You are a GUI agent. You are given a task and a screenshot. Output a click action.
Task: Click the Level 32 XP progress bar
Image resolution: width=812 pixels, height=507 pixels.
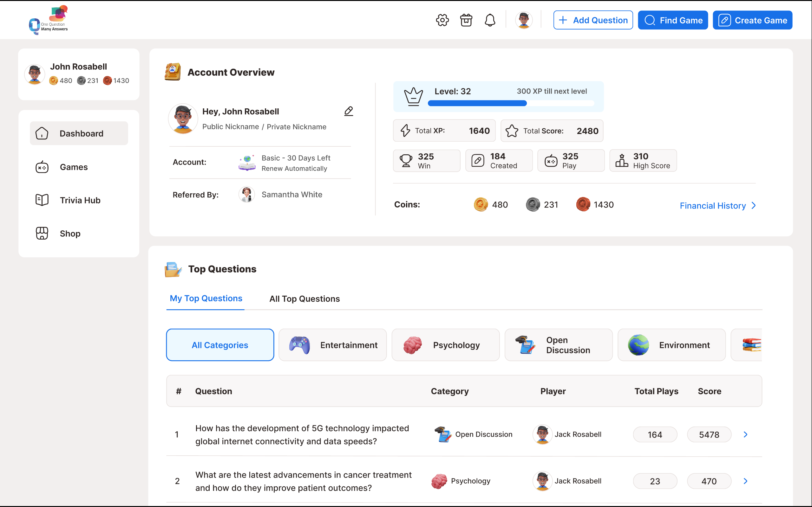point(511,103)
